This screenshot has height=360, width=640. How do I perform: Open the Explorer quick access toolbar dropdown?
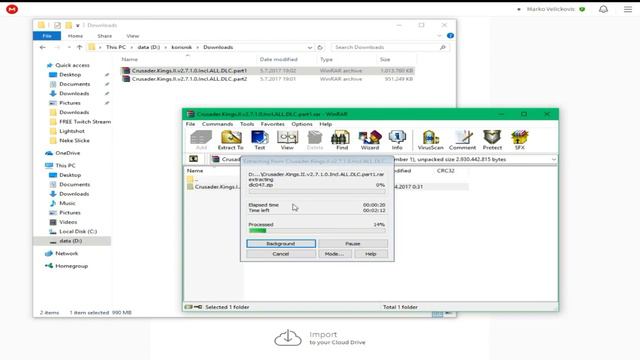[x=78, y=25]
